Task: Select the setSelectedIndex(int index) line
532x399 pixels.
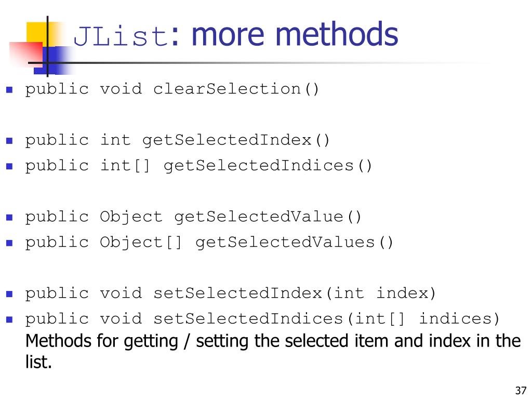Action: [x=230, y=294]
